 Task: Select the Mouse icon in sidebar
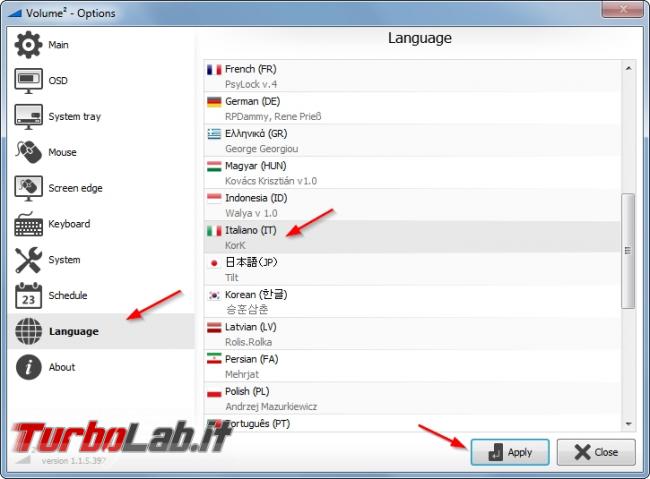(x=28, y=152)
